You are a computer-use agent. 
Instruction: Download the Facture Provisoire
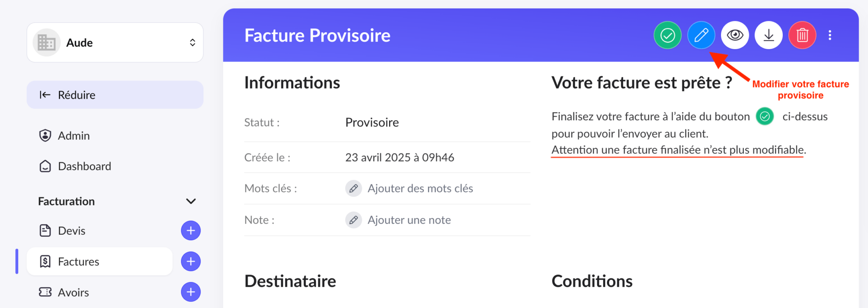(x=768, y=35)
